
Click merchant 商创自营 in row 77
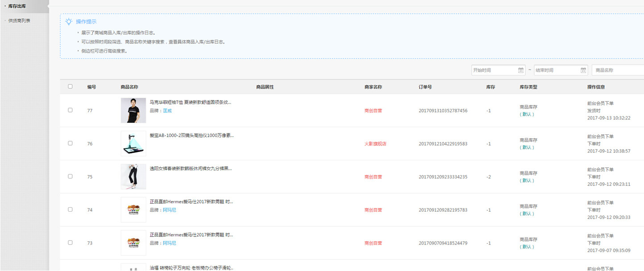tap(373, 111)
